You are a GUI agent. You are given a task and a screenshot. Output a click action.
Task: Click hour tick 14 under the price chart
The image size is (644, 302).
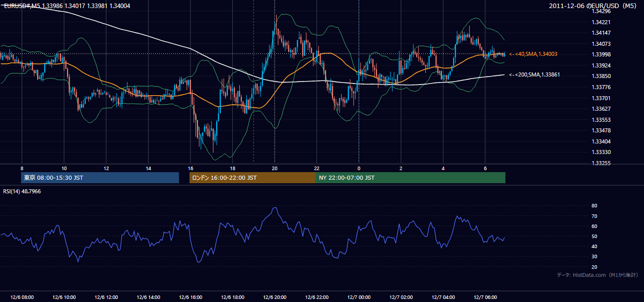coord(148,168)
